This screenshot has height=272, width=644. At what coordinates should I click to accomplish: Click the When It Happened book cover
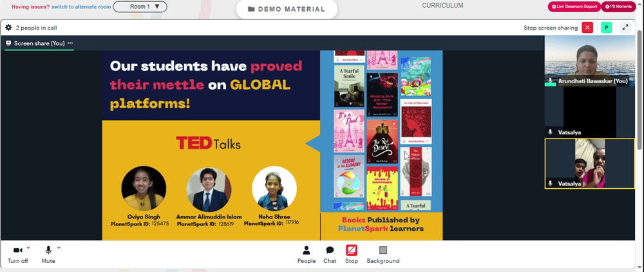(382, 188)
